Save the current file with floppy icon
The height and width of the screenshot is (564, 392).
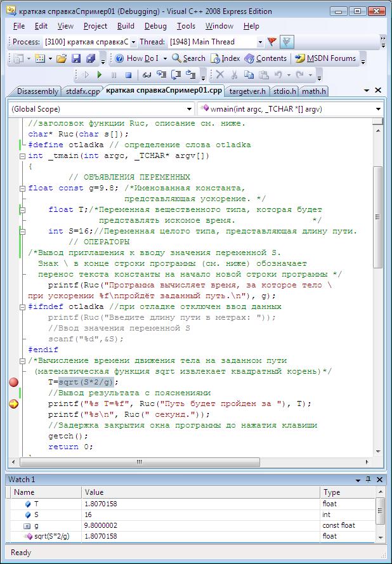(x=76, y=58)
